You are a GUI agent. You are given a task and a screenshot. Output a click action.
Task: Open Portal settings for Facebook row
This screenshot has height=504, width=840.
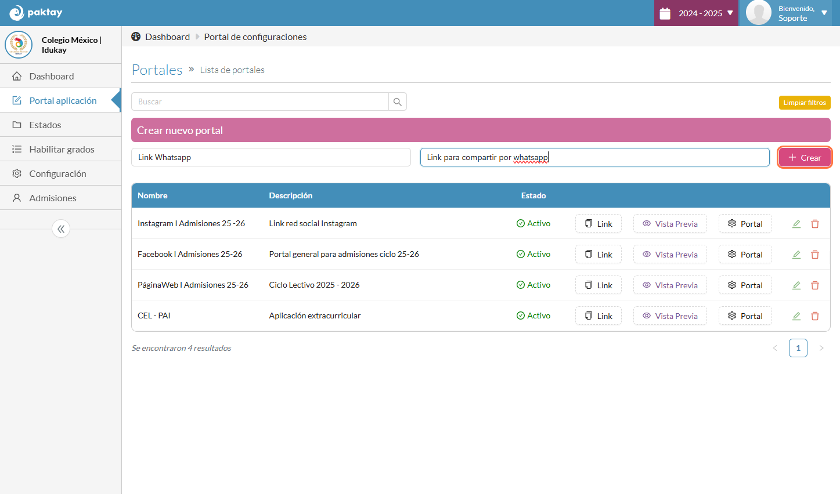[745, 255]
